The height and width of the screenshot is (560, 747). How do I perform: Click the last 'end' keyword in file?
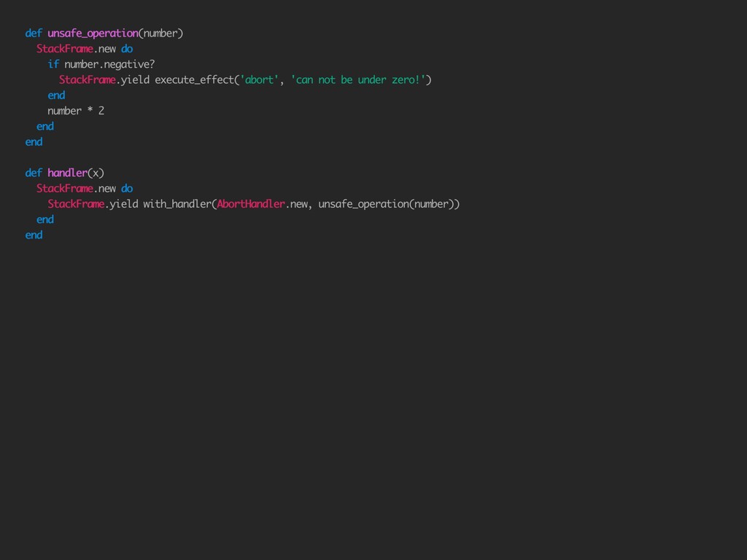pos(34,235)
